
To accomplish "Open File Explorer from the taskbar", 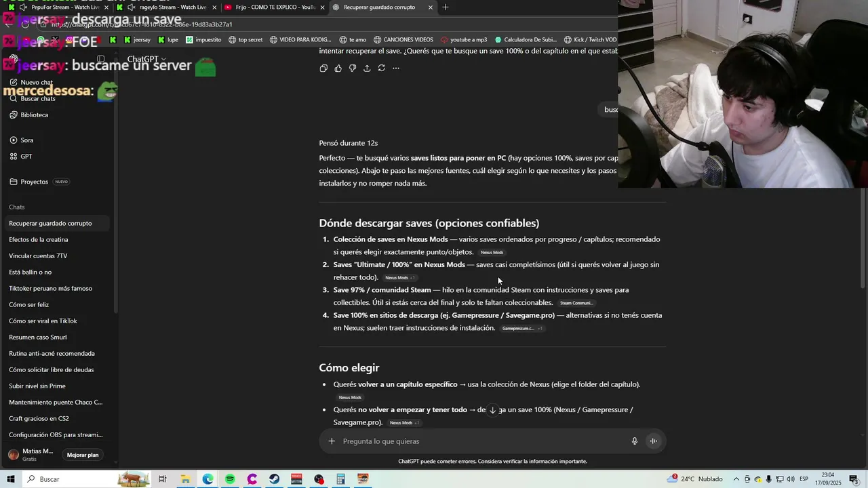I will click(x=185, y=479).
